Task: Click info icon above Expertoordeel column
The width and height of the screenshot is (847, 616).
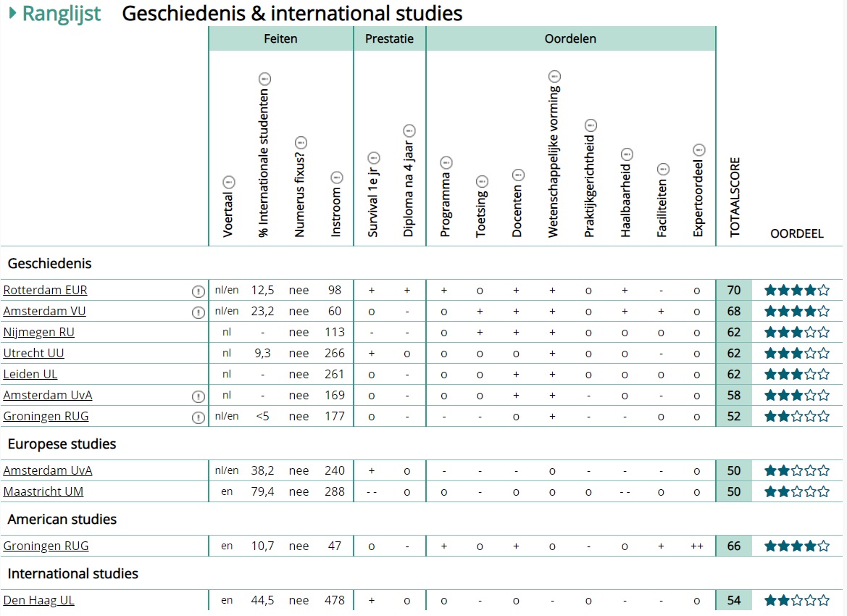Action: point(699,150)
